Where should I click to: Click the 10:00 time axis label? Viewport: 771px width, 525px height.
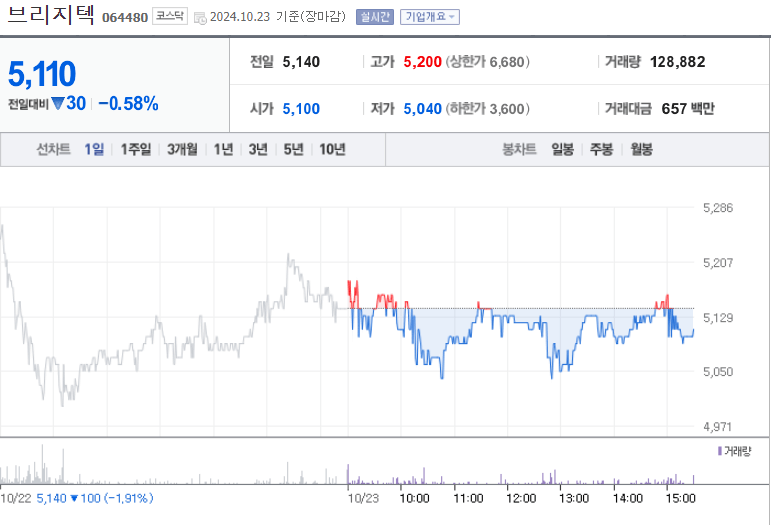tap(414, 498)
